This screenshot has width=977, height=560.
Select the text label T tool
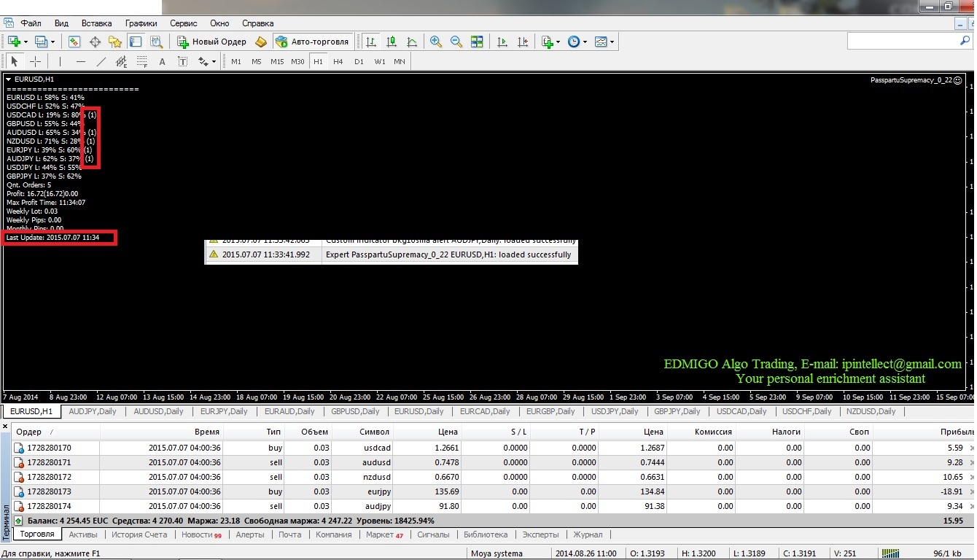(182, 61)
